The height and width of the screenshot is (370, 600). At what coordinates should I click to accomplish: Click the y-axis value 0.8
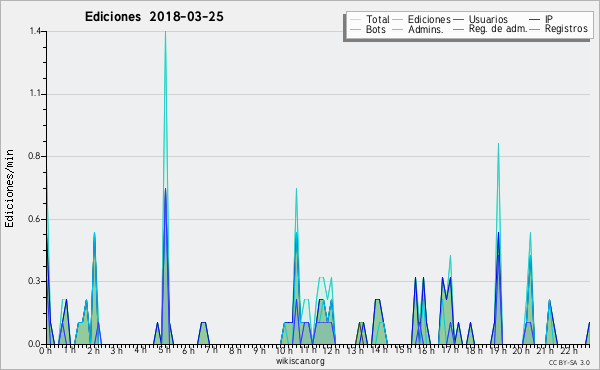35,156
